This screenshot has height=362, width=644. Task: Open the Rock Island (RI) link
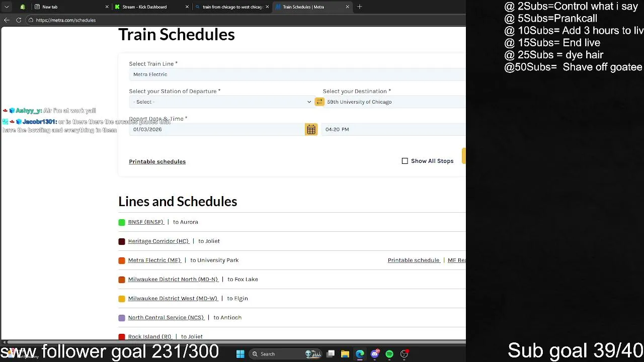[149, 336]
